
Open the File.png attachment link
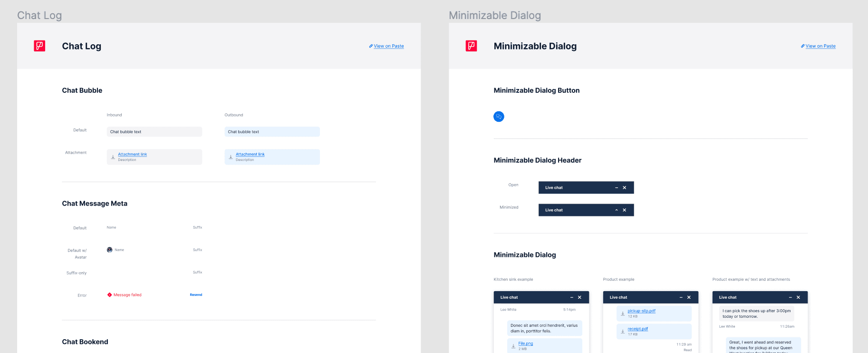coord(525,343)
